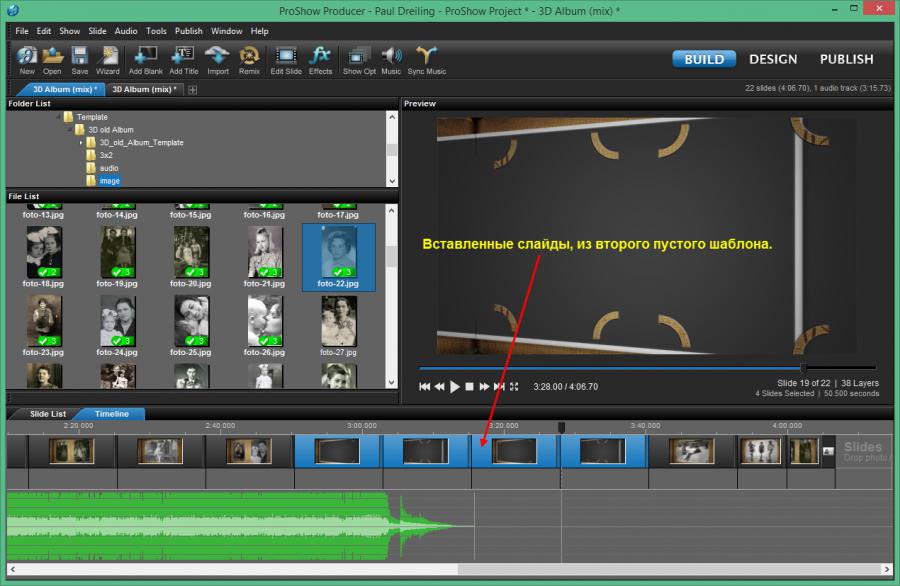Open Show Opt settings

click(x=359, y=60)
